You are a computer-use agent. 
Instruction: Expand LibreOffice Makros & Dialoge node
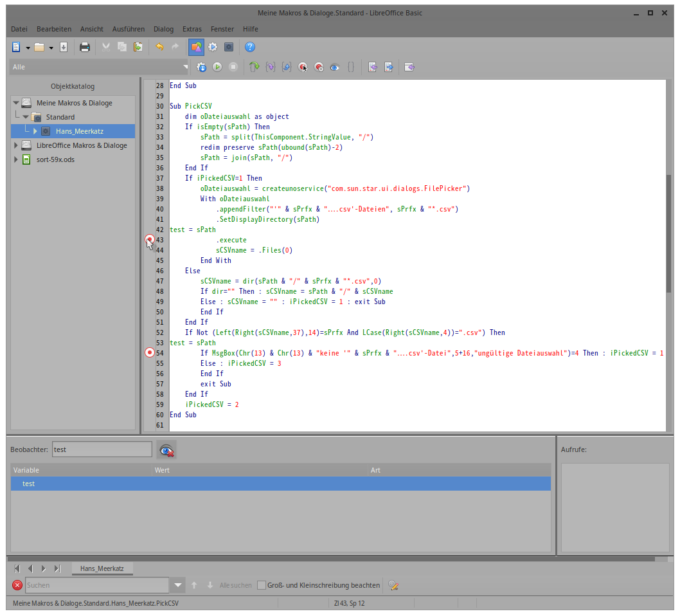[16, 145]
